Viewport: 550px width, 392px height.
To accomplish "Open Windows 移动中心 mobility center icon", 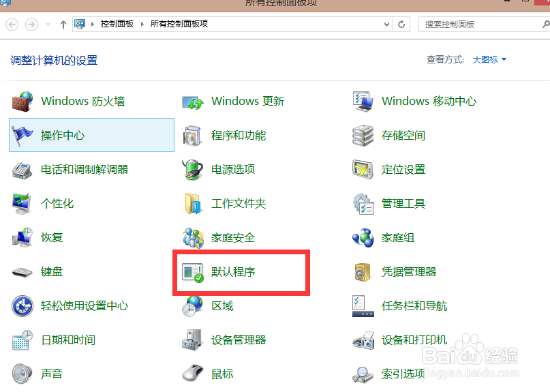I will click(x=363, y=102).
